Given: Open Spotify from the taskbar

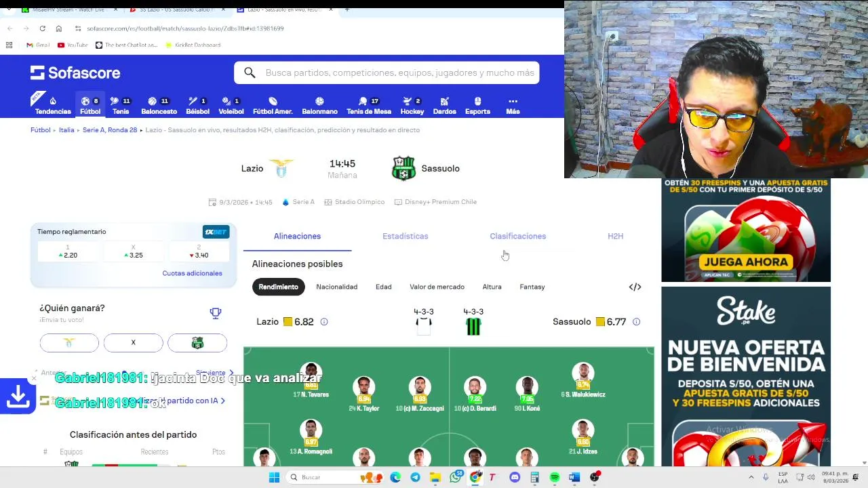Looking at the screenshot, I should [555, 477].
